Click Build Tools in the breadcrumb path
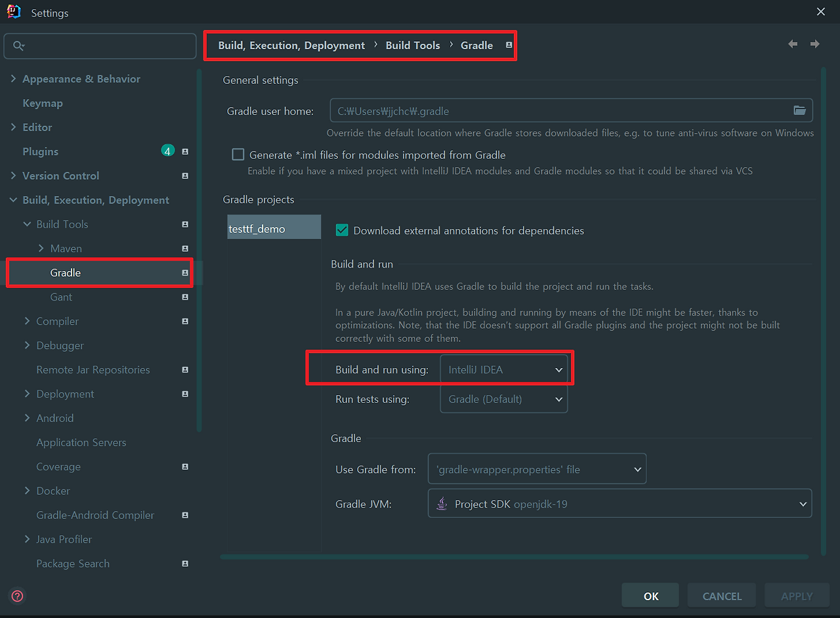Screen dimensions: 840x618 coord(413,45)
